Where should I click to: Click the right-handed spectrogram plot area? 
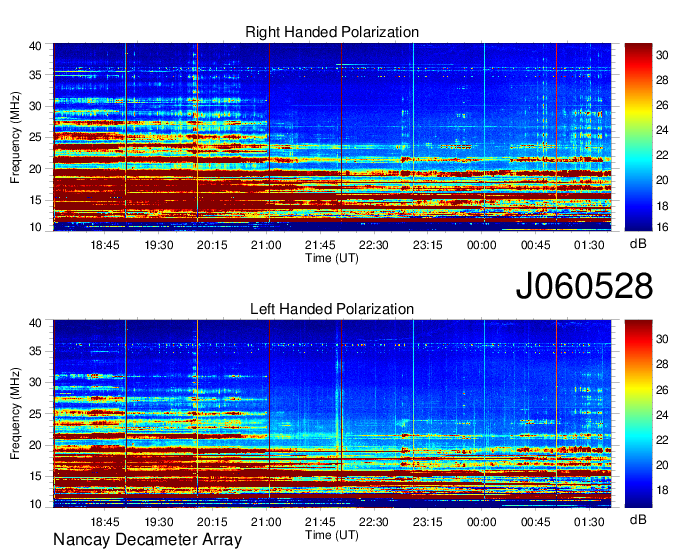[x=332, y=137]
